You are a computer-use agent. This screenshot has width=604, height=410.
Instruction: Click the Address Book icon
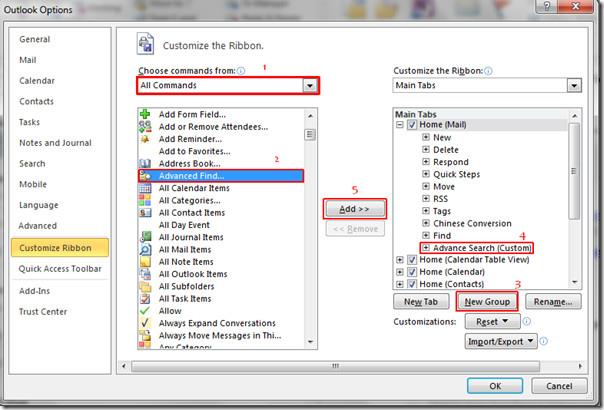pyautogui.click(x=145, y=163)
